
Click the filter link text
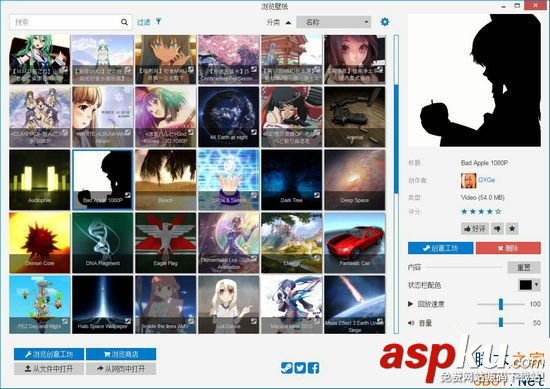point(143,22)
